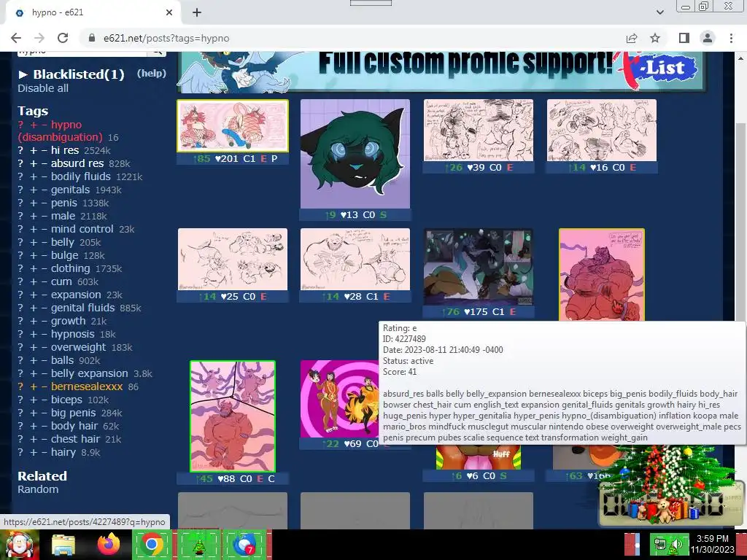Open the taskbar clock showing 3:59 PM
The width and height of the screenshot is (747, 560).
point(713,544)
